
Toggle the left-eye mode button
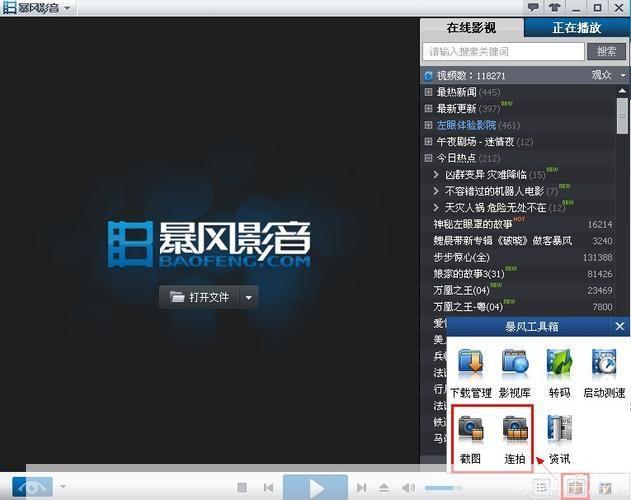(x=32, y=487)
